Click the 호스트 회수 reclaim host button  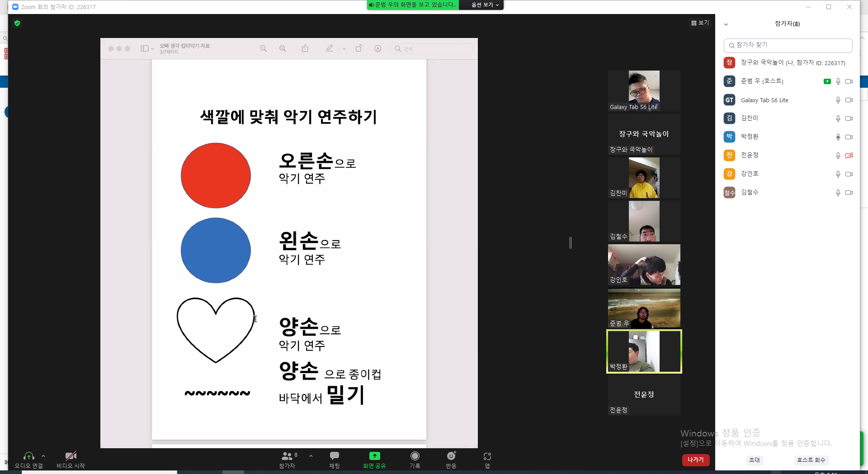(811, 460)
